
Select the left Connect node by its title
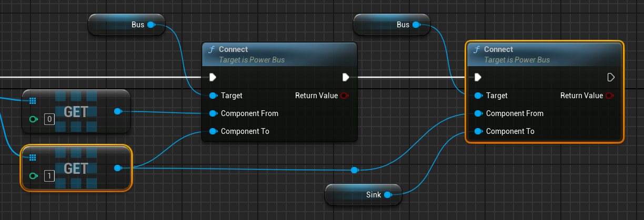tap(233, 49)
